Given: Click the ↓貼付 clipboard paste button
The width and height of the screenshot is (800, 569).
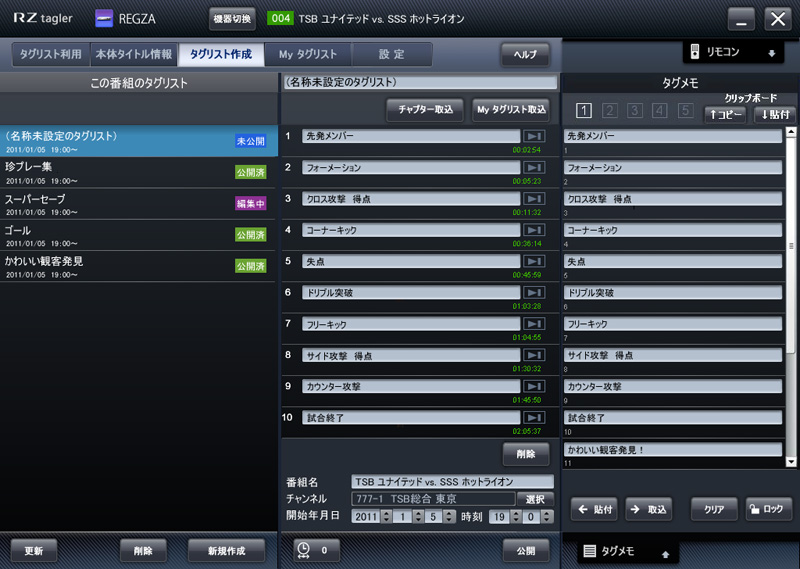Looking at the screenshot, I should [774, 114].
